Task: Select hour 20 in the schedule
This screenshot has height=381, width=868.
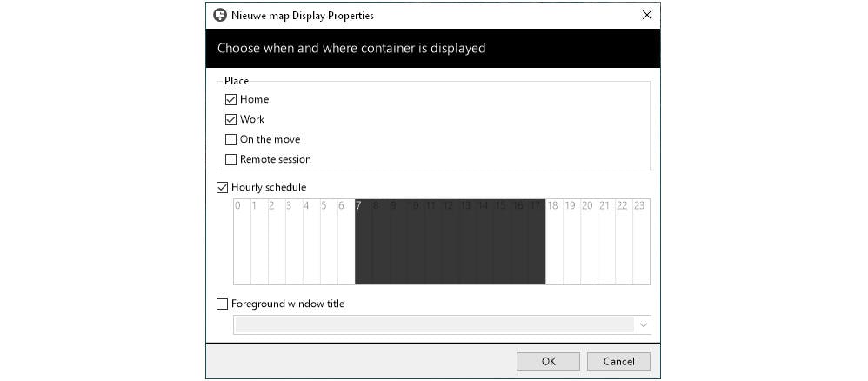Action: point(589,244)
